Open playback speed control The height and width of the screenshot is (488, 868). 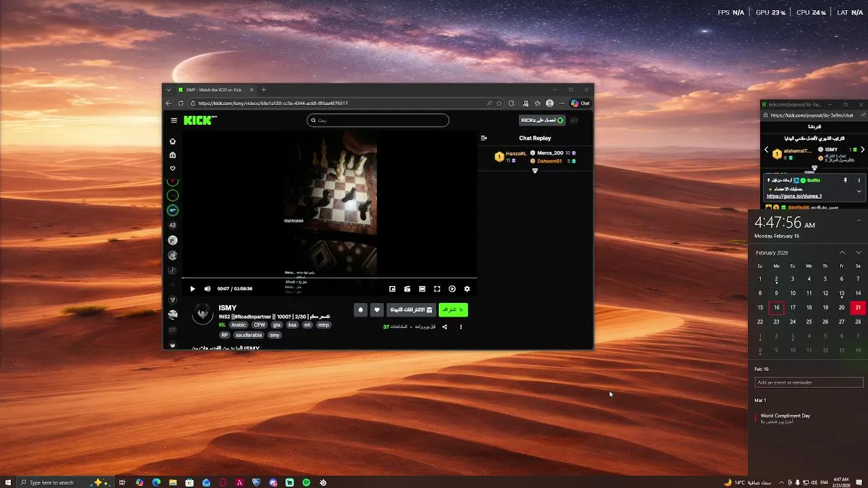click(x=452, y=289)
